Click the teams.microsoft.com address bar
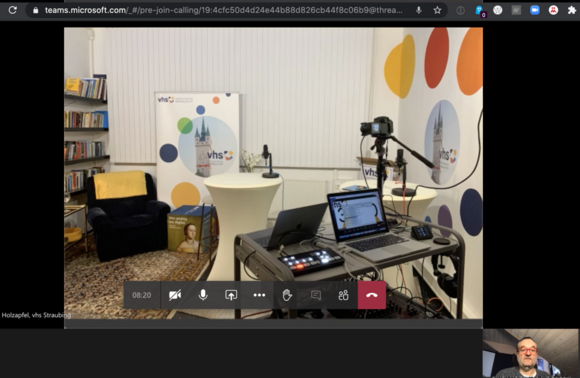This screenshot has height=378, width=580. point(223,10)
